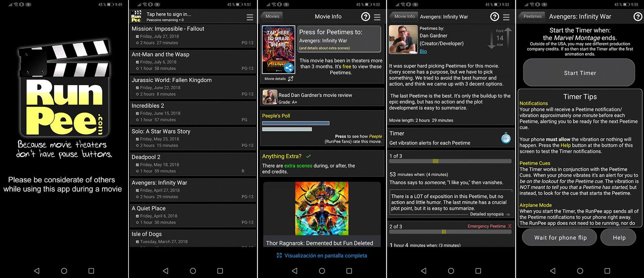Open the Thor Ragnarok poster image
The width and height of the screenshot is (644, 278).
tap(322, 209)
